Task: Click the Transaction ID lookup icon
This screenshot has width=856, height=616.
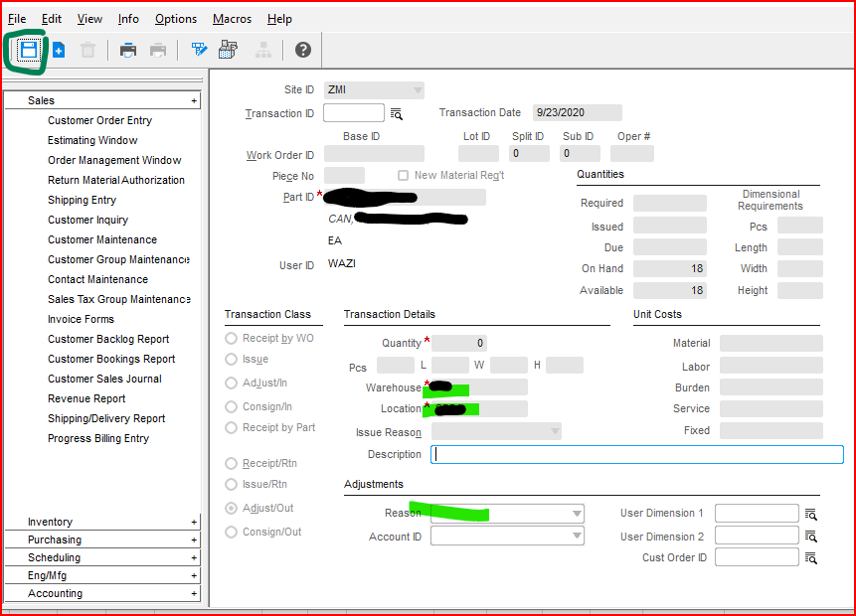Action: [396, 113]
